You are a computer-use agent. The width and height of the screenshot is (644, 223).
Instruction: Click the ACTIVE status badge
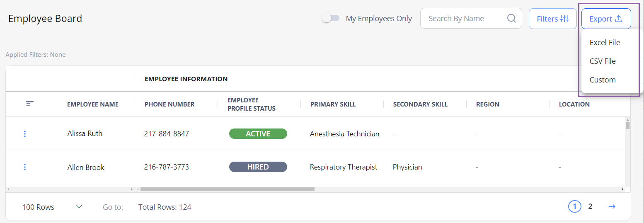tap(258, 134)
